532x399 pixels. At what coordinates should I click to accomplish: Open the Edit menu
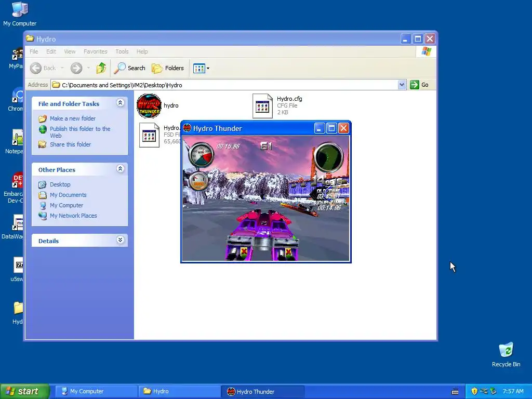51,51
